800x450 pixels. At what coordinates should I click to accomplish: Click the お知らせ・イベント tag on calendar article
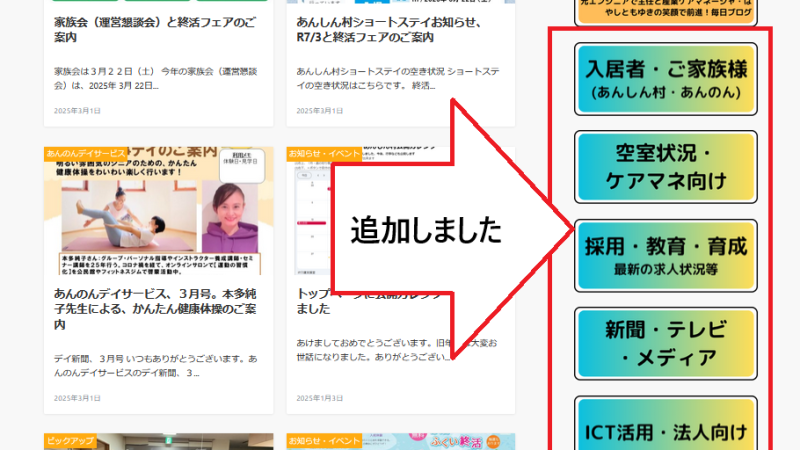click(x=324, y=154)
